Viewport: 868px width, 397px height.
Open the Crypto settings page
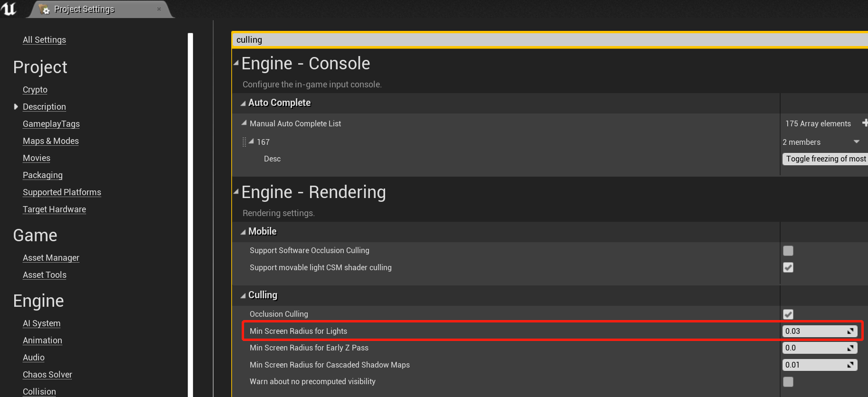[x=35, y=90]
